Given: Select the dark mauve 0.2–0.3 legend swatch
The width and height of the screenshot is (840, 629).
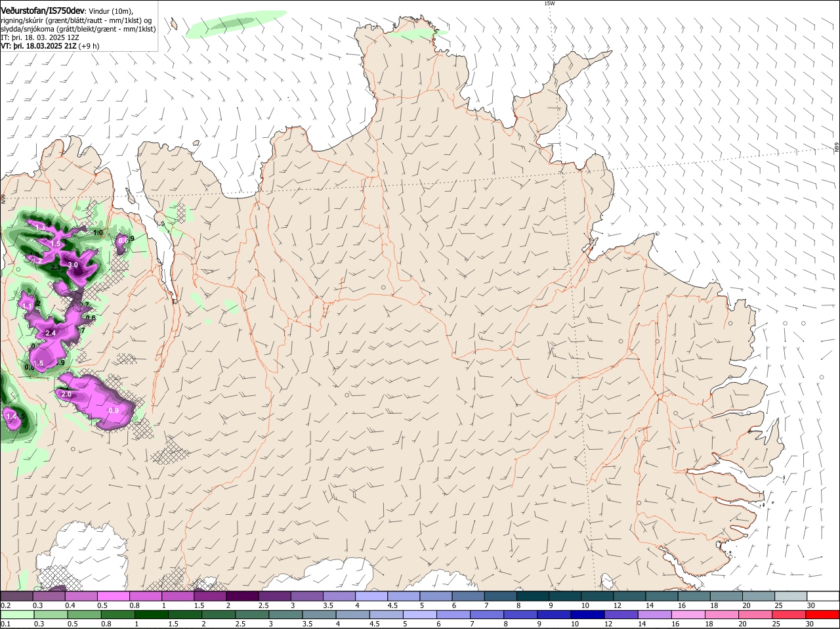Looking at the screenshot, I should (x=16, y=596).
